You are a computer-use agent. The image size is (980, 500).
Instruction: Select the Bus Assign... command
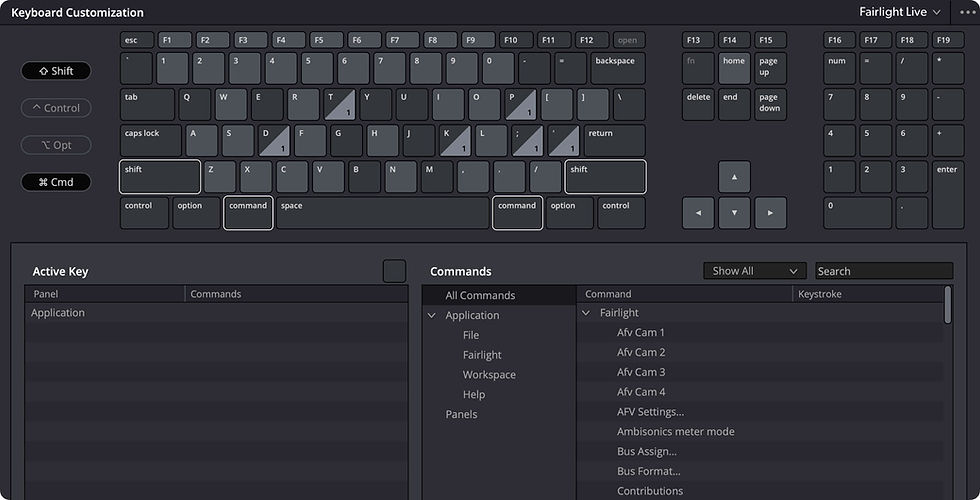coord(647,451)
